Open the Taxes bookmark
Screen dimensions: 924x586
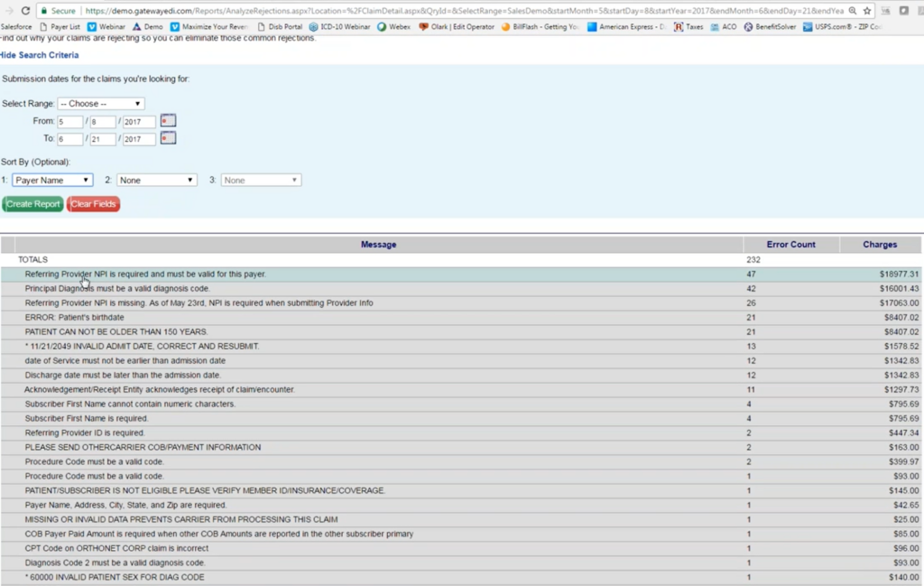688,27
